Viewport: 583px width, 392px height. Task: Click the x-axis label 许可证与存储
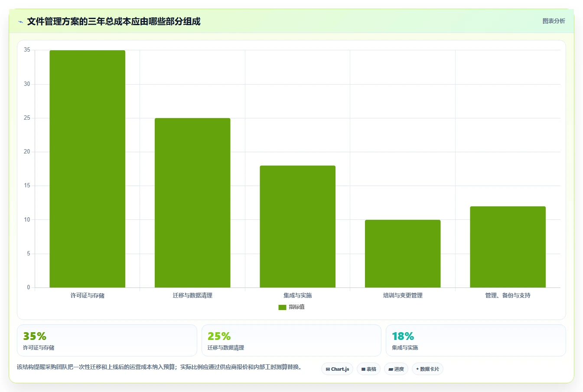88,295
